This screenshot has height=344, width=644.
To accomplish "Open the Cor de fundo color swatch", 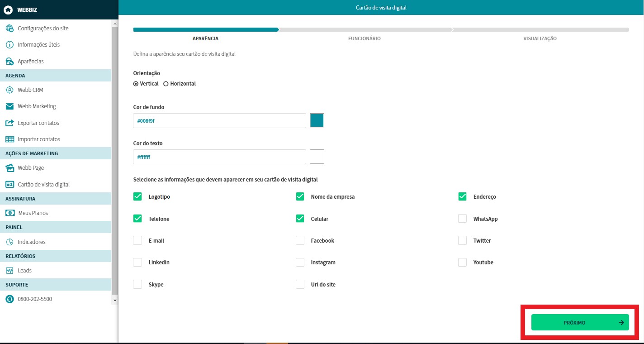I will [317, 120].
